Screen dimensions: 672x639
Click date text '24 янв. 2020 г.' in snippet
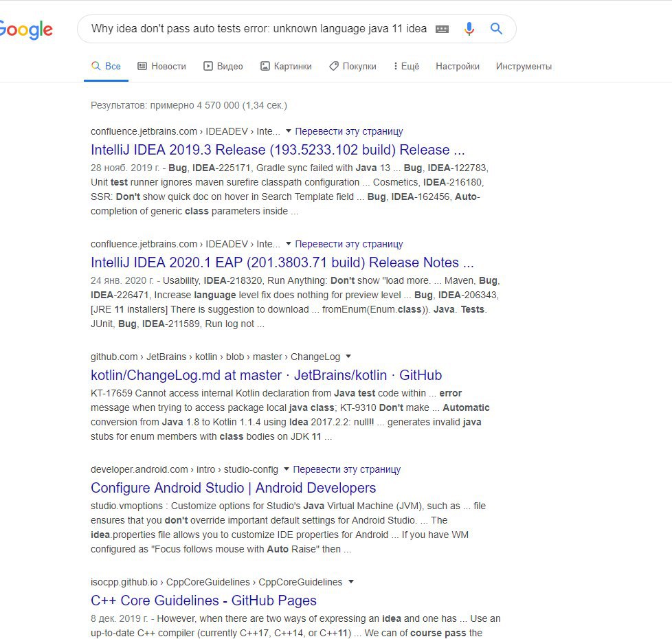coord(122,281)
